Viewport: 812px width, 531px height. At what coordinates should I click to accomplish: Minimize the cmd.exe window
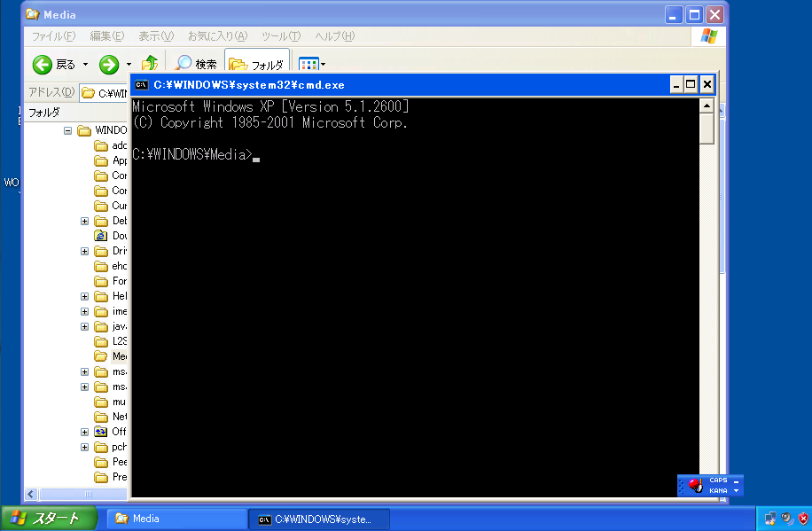tap(676, 84)
